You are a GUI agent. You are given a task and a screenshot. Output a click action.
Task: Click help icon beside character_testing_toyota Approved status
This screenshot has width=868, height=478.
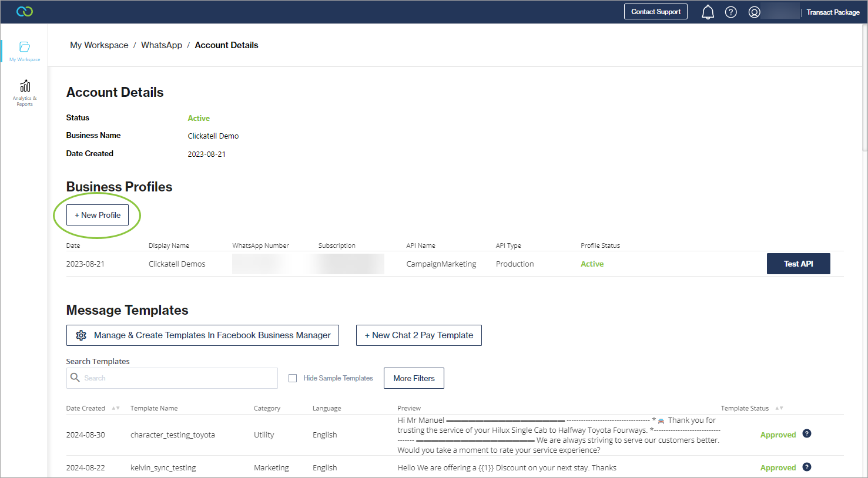pos(807,434)
